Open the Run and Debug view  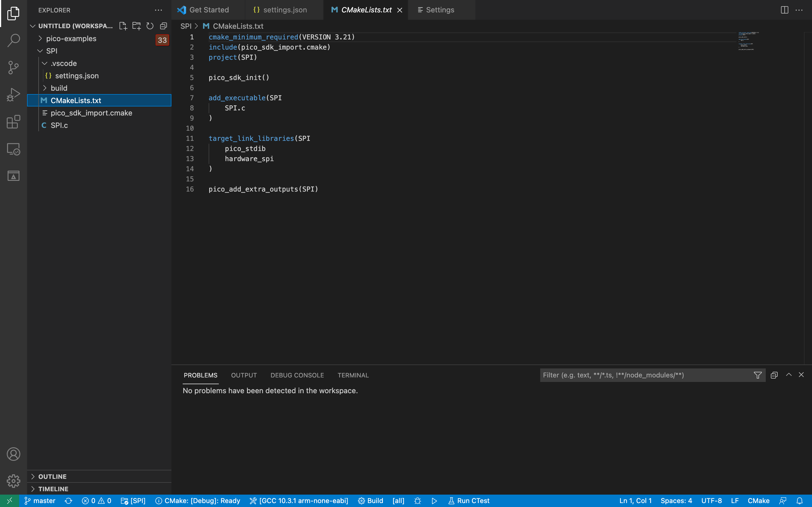pyautogui.click(x=14, y=94)
